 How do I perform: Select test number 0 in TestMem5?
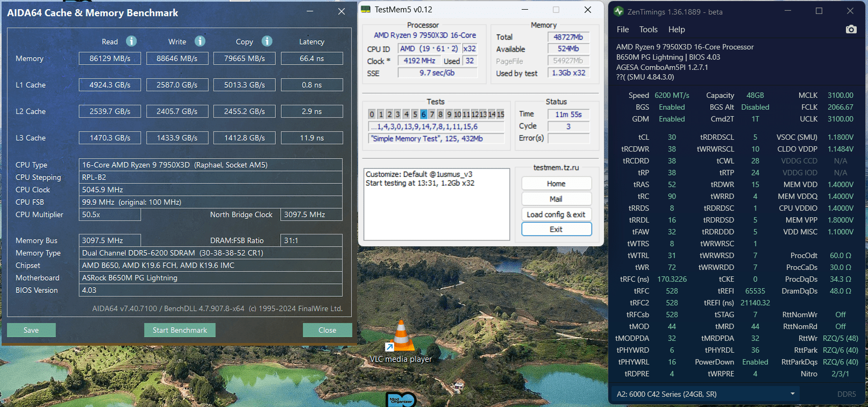pyautogui.click(x=372, y=114)
